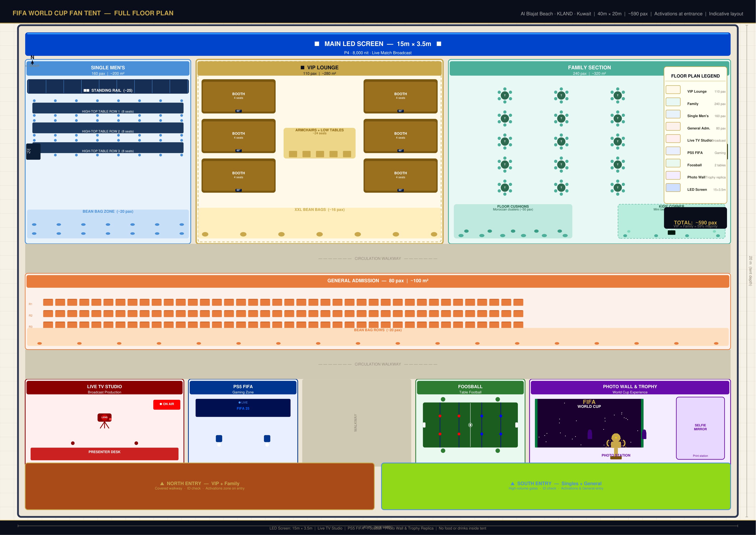The image size is (756, 535).
Task: Click the vertical "WALKWAY" label
Action: coord(355,423)
